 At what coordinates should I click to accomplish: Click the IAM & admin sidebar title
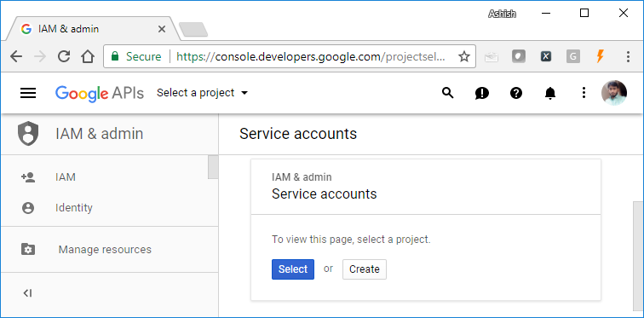[100, 134]
